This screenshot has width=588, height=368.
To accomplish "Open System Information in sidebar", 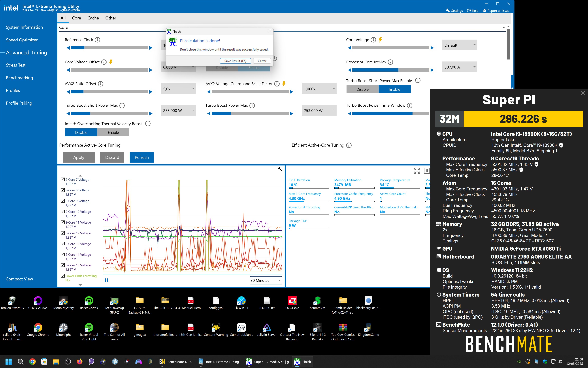I will [x=24, y=27].
